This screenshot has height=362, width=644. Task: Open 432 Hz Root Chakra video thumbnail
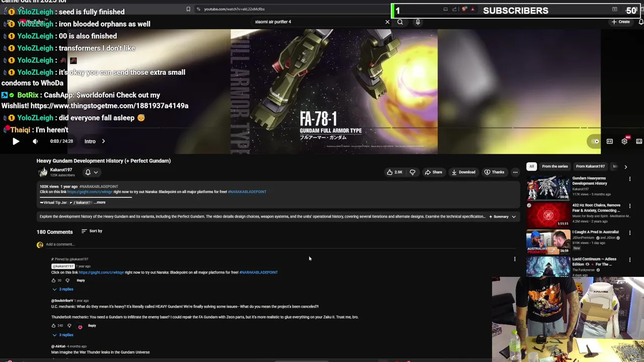pyautogui.click(x=548, y=215)
